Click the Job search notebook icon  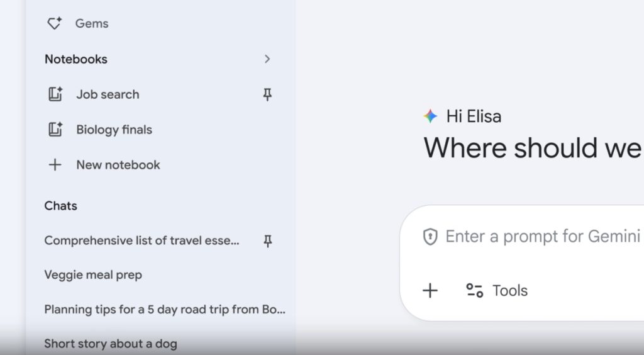55,94
